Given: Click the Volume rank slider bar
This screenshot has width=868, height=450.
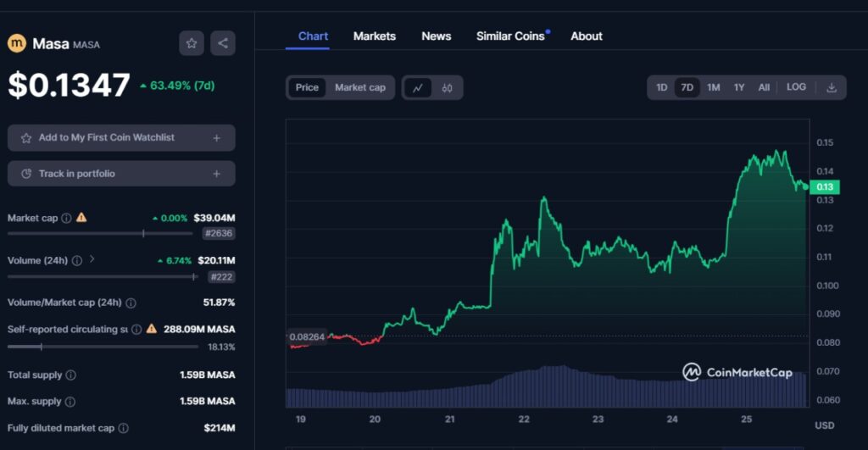Looking at the screenshot, I should 103,277.
